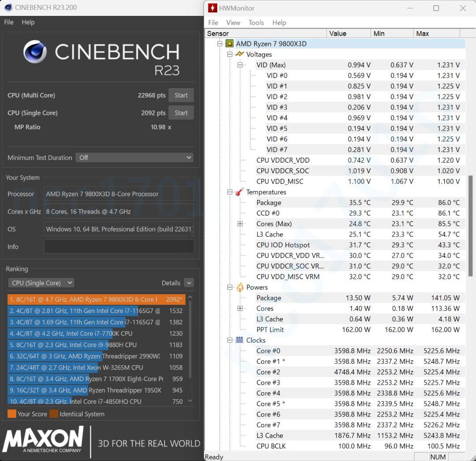Select the Xeon W-3265M ranking entry
The image size is (476, 461).
[x=96, y=367]
